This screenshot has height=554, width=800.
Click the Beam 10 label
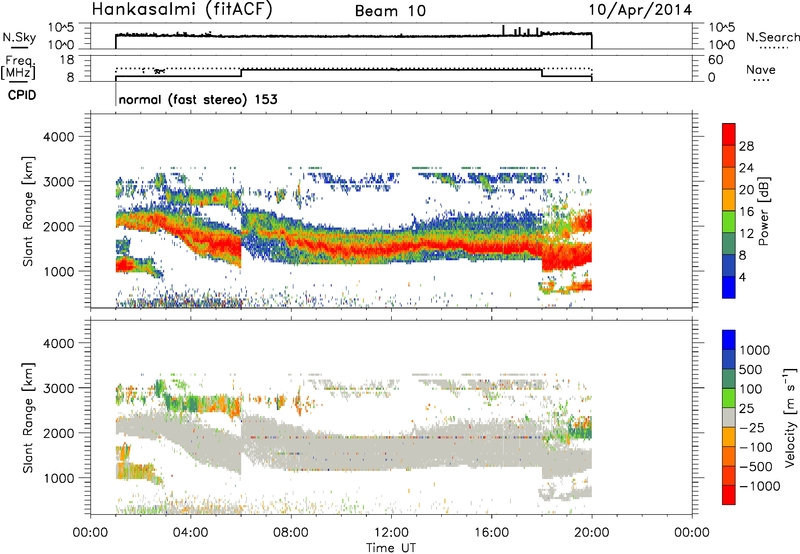click(390, 11)
